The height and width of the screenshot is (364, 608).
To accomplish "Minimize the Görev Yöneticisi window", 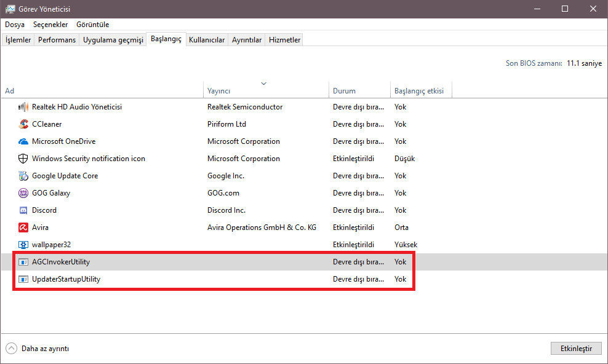I will 537,9.
